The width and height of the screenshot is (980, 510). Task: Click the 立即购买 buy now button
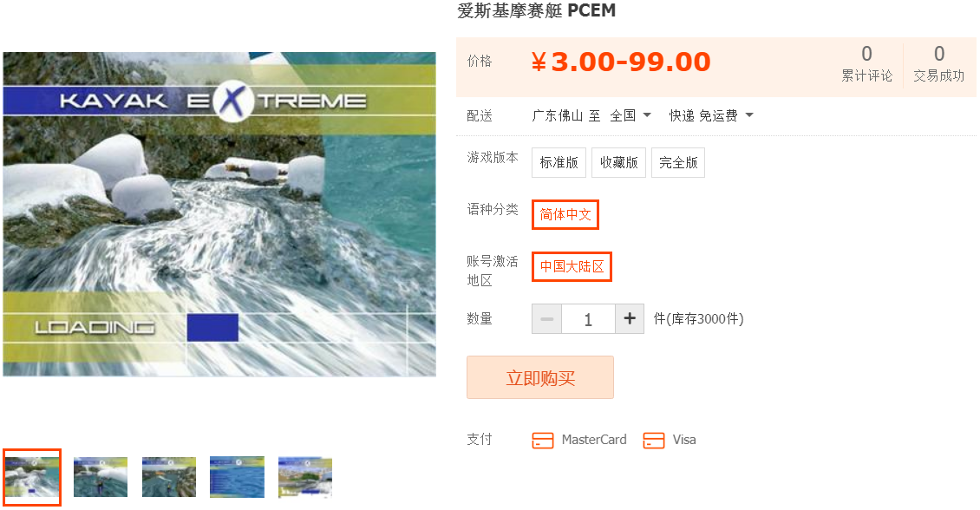(540, 377)
